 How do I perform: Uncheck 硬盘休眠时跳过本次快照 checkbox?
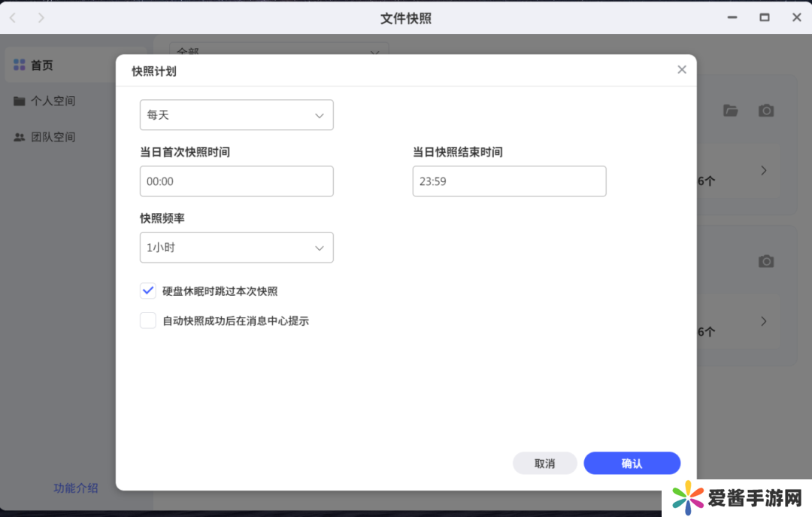(x=148, y=291)
